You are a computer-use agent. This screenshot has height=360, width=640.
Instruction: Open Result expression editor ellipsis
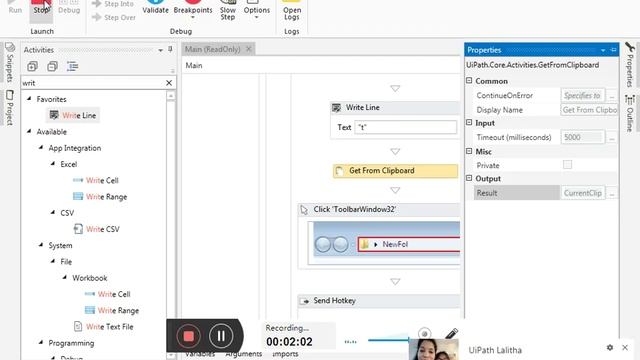point(611,193)
